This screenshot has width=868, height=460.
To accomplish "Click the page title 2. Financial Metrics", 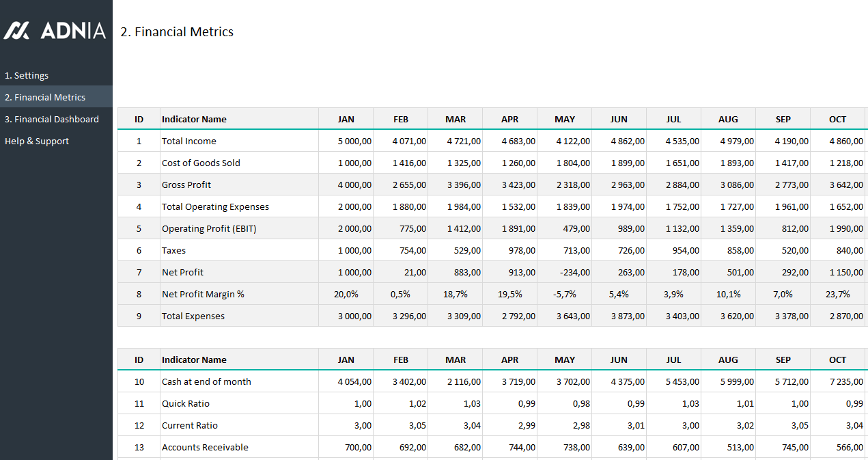I will point(177,32).
